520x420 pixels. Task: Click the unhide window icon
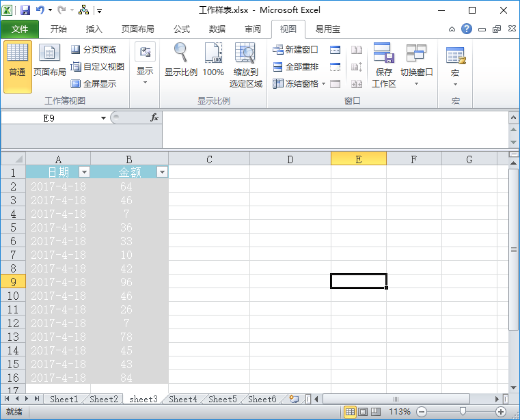336,84
